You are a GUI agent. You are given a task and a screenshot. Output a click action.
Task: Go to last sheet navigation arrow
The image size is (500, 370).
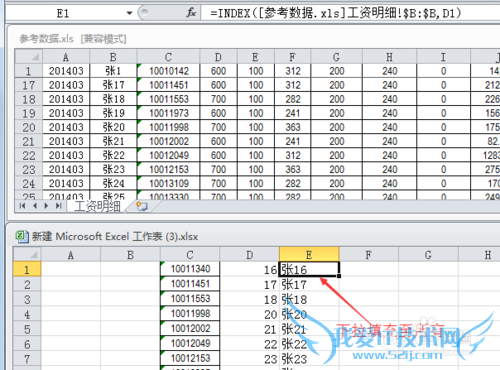[59, 206]
